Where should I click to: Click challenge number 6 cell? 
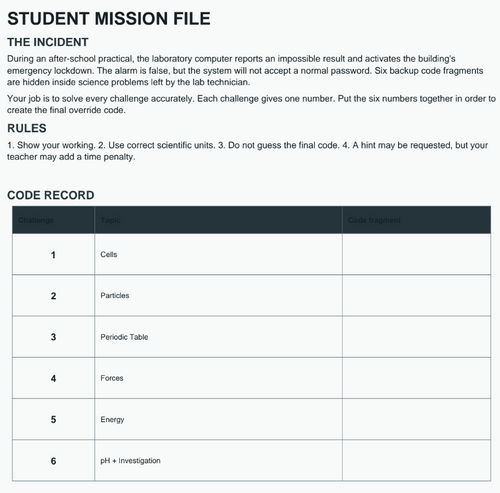pos(53,460)
